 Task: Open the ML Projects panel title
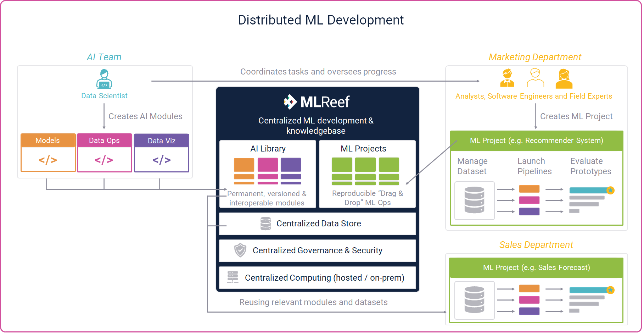363,149
